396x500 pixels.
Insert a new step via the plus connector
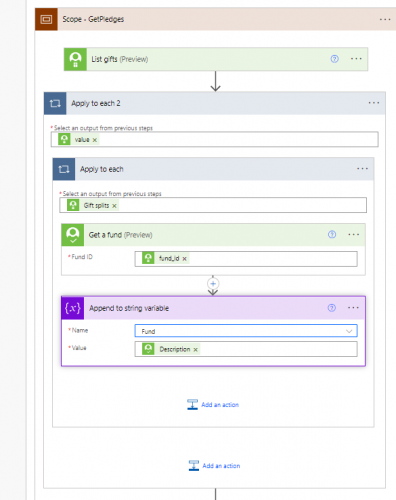click(x=213, y=284)
